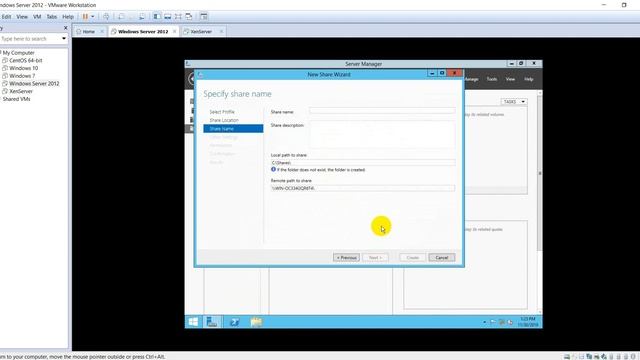Click the hard disk device icon in VMware status bar
Image resolution: width=640 pixels, height=360 pixels.
(x=567, y=357)
